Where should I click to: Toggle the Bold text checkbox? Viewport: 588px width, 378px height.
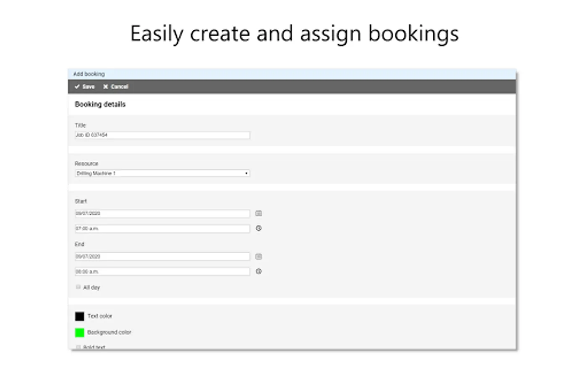[78, 347]
